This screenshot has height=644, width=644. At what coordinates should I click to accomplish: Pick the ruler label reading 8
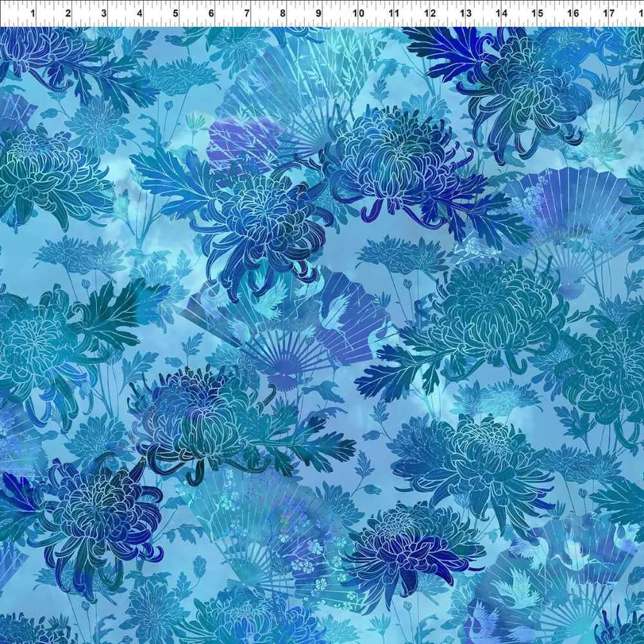pyautogui.click(x=283, y=13)
